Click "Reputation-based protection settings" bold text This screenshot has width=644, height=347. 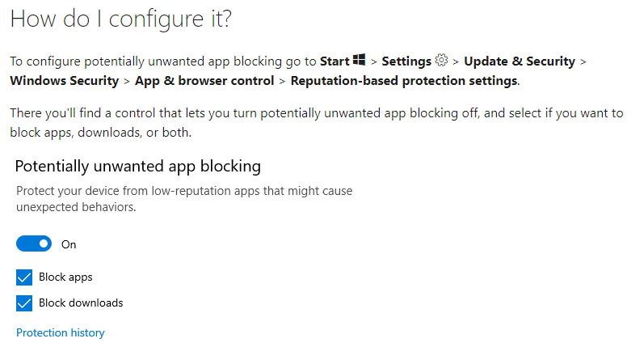pyautogui.click(x=403, y=80)
